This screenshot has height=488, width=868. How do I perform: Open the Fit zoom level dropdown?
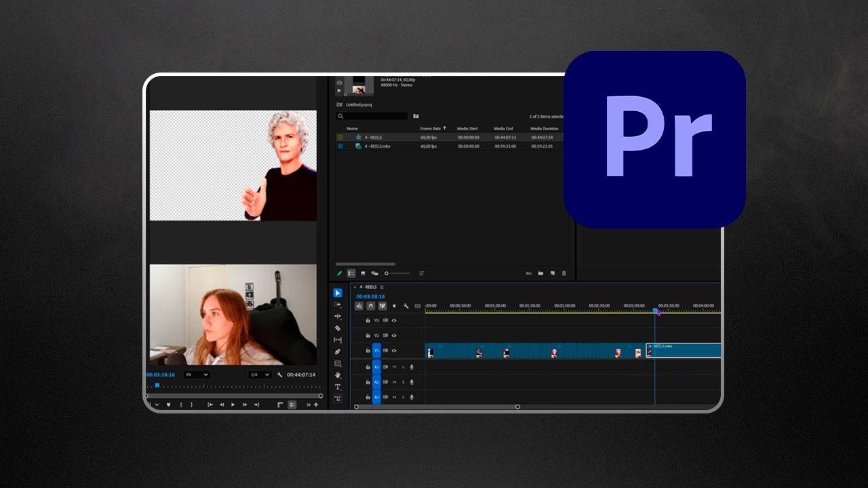[196, 375]
